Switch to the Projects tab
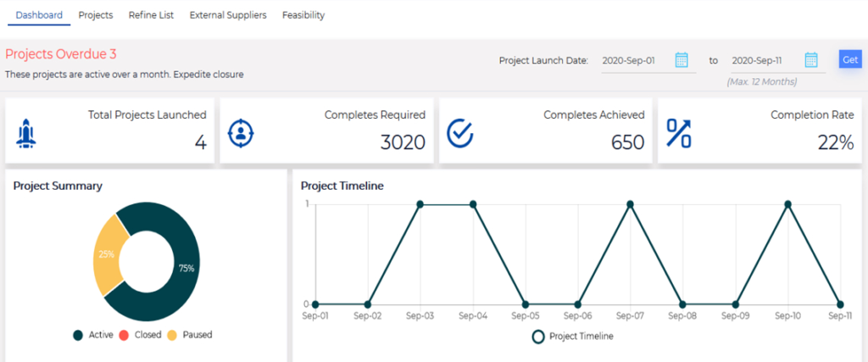 pyautogui.click(x=96, y=15)
